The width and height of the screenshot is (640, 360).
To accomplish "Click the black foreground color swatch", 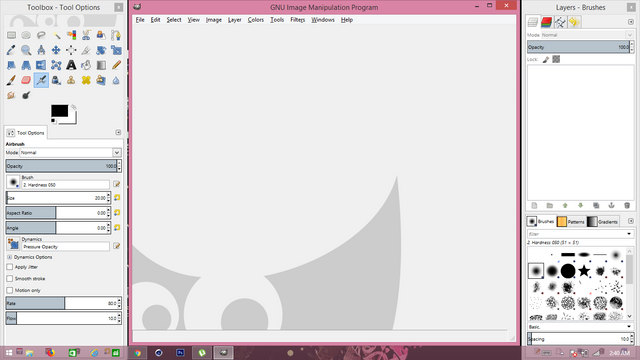I will click(60, 111).
